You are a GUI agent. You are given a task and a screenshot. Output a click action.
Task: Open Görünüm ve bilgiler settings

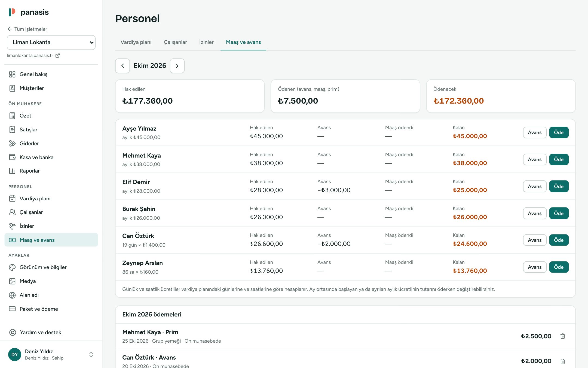(x=51, y=267)
